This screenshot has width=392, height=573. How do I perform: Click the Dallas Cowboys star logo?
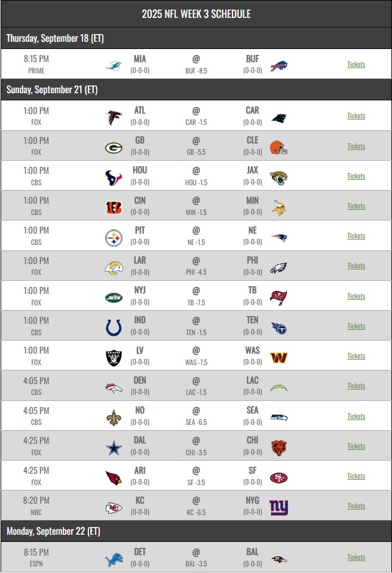click(114, 448)
